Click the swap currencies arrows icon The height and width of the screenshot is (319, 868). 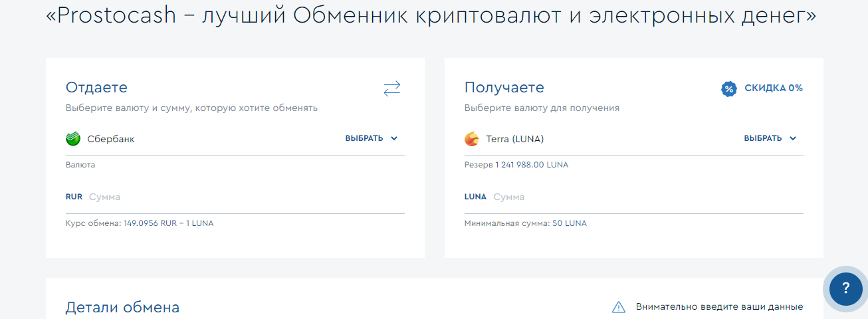click(x=392, y=88)
